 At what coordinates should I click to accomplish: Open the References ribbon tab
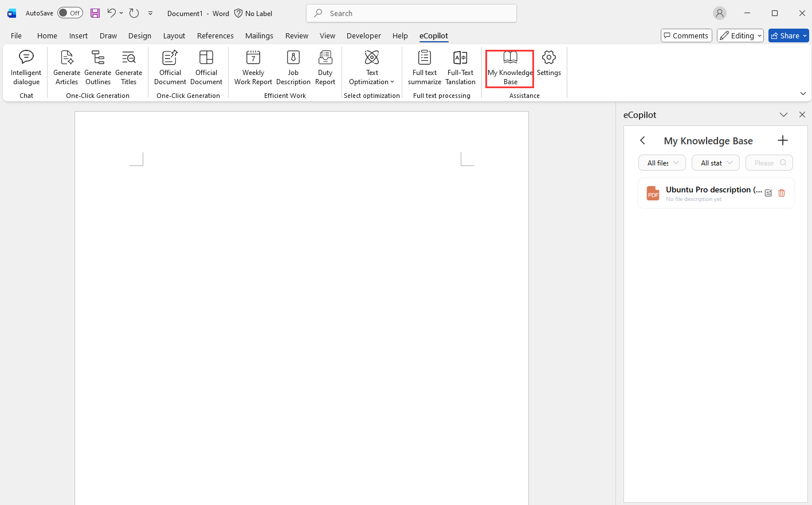[215, 35]
